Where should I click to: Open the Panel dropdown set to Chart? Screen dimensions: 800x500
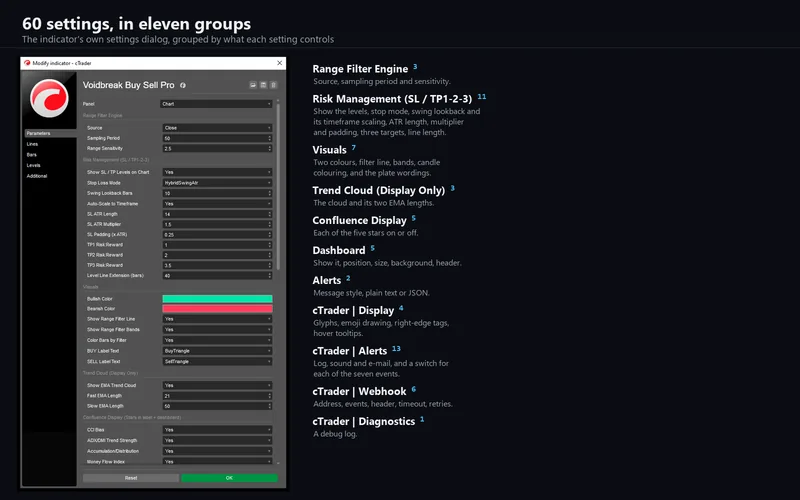pyautogui.click(x=216, y=104)
